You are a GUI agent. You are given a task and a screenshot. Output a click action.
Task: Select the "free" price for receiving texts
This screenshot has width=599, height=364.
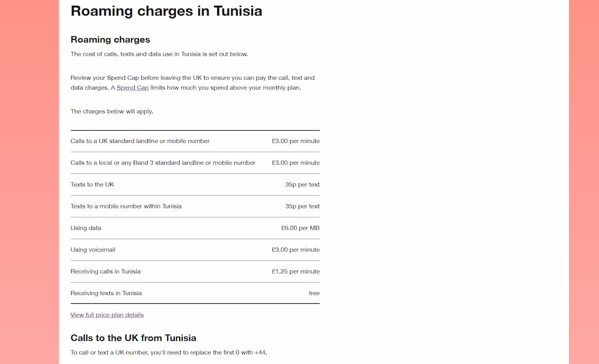[314, 293]
